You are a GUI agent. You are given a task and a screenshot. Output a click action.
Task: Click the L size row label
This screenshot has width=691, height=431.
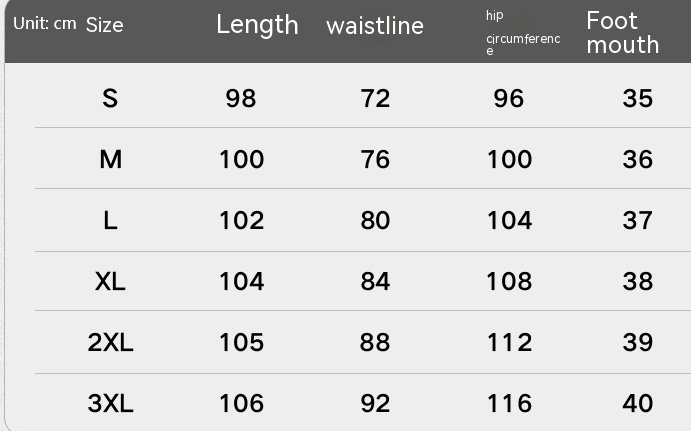tap(110, 220)
